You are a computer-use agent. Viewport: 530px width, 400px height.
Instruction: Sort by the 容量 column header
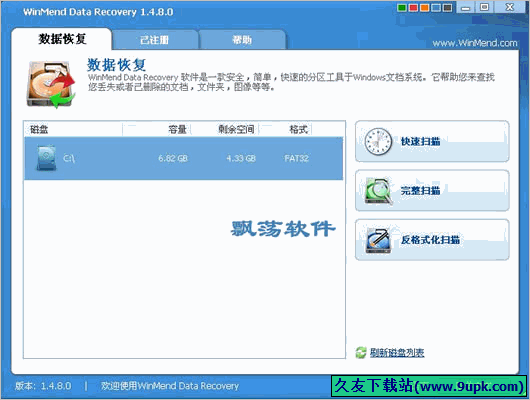coord(177,129)
